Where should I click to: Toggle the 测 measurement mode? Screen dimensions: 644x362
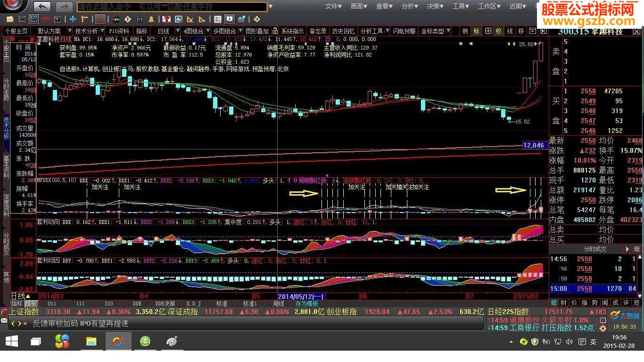tap(465, 31)
